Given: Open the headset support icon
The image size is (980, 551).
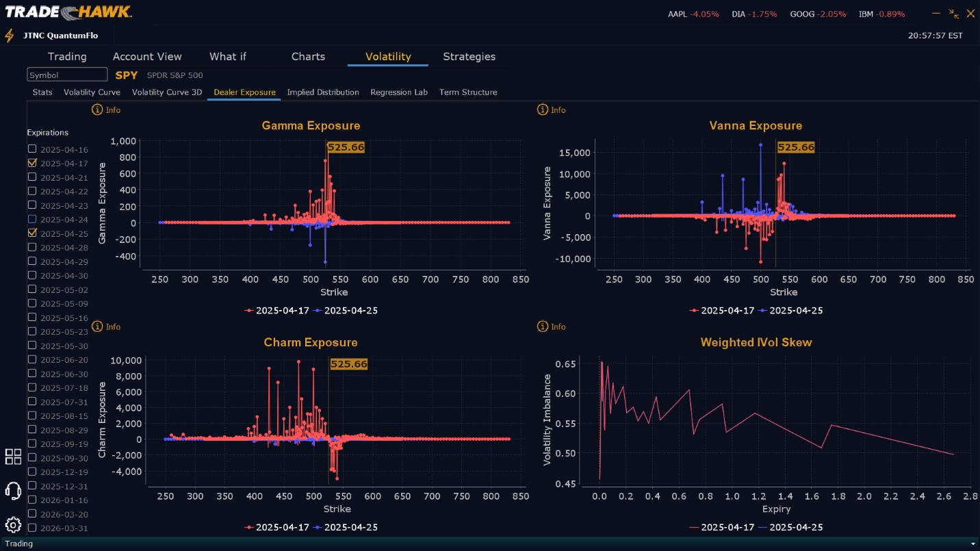Looking at the screenshot, I should click(13, 490).
